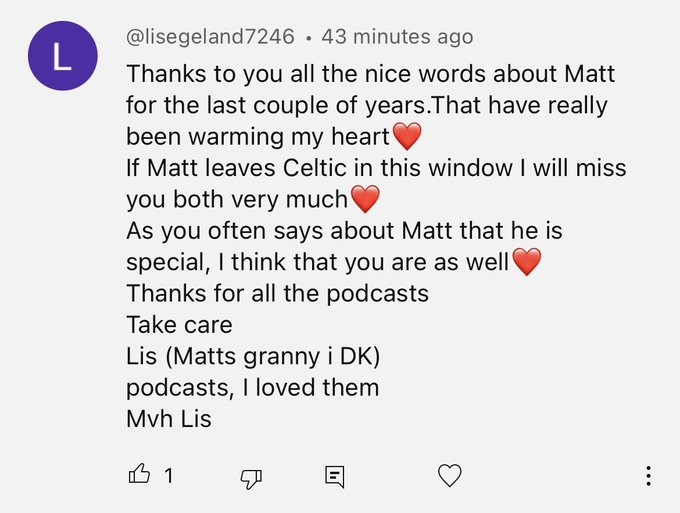
Task: Click the 'Take care' text line
Action: click(x=180, y=325)
